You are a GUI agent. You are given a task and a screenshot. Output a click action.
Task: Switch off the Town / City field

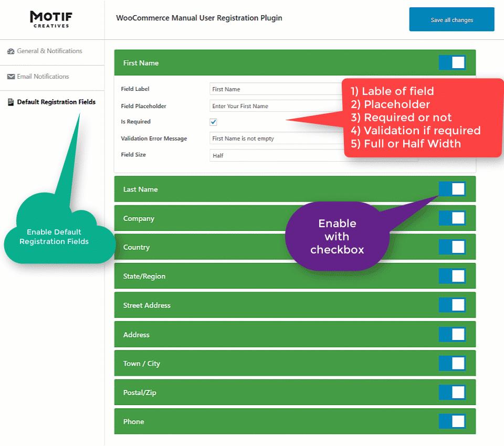coord(452,363)
